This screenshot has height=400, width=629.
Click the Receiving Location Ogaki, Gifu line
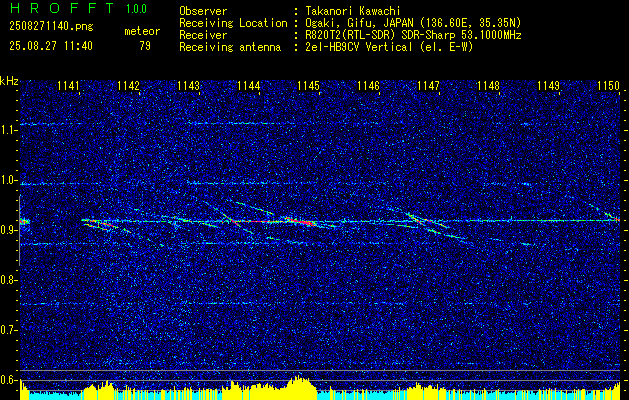(x=350, y=23)
